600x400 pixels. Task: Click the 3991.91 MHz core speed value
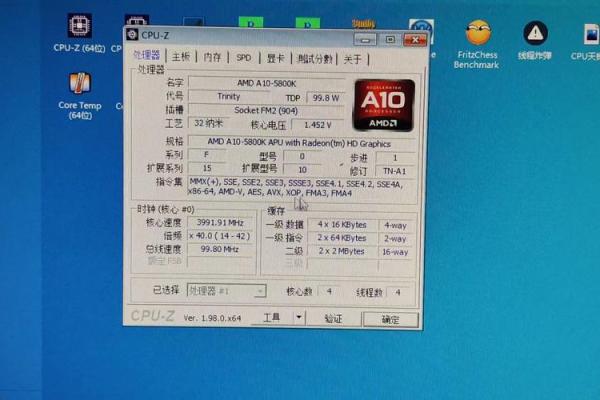pyautogui.click(x=220, y=222)
